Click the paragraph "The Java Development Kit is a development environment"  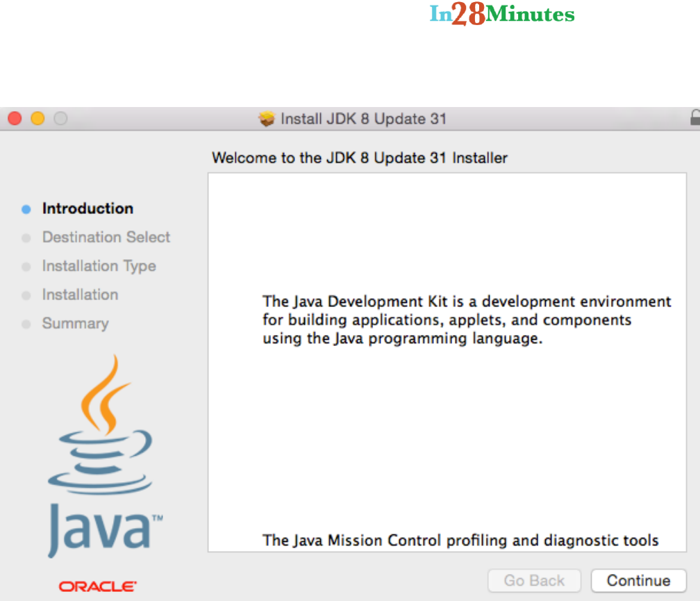coord(467,320)
